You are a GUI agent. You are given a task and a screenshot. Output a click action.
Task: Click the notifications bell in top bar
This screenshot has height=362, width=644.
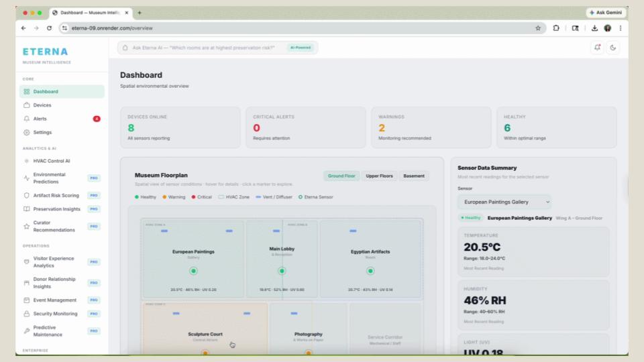(597, 48)
